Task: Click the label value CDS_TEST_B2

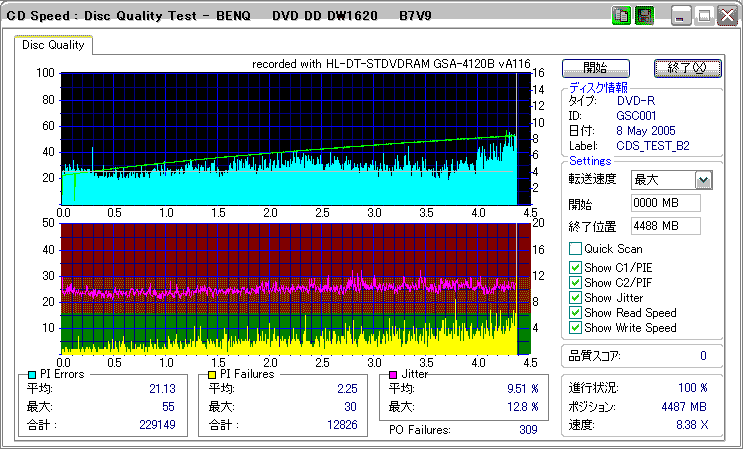Action: click(652, 146)
